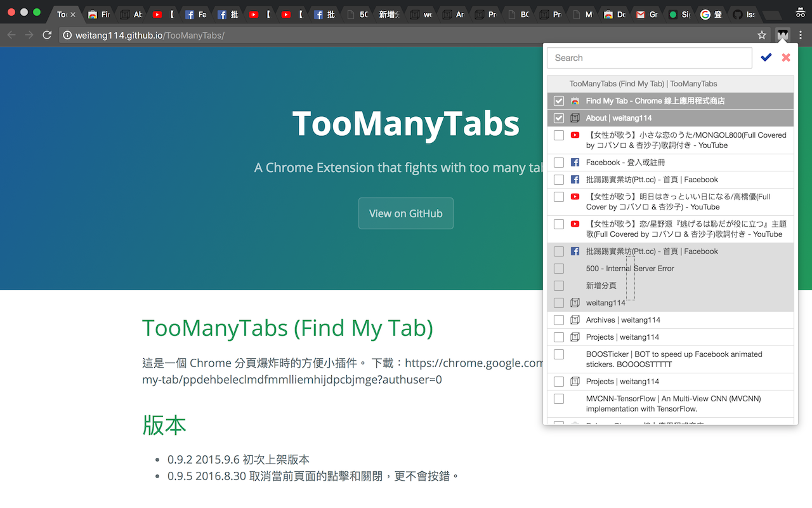The height and width of the screenshot is (508, 812).
Task: Confirm selection with the blue checkmark
Action: click(766, 58)
